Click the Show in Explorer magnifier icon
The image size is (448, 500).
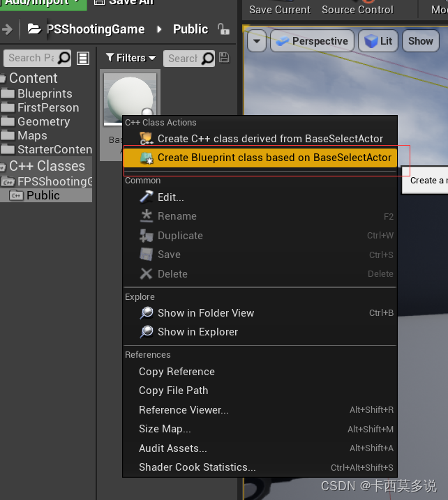(x=147, y=332)
